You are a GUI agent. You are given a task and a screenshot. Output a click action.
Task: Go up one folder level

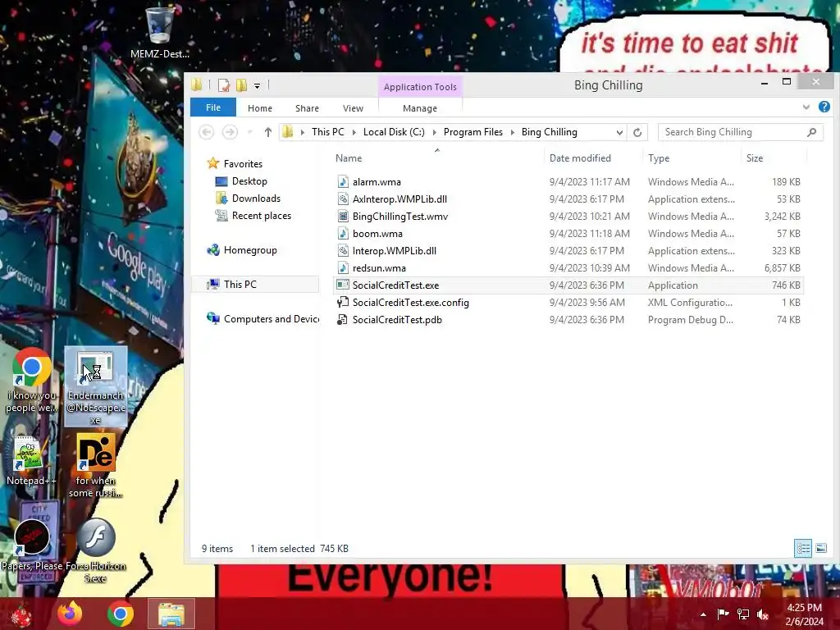coord(268,132)
